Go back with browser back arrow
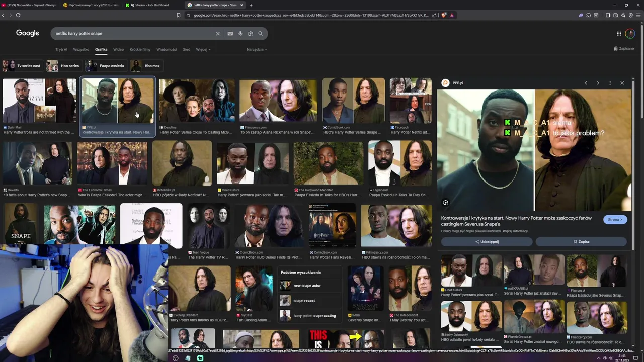The width and height of the screenshot is (644, 362). coord(3,15)
